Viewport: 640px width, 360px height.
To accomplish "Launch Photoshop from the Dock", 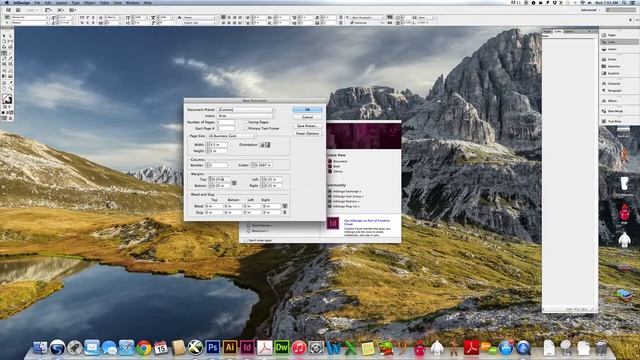I will [212, 347].
